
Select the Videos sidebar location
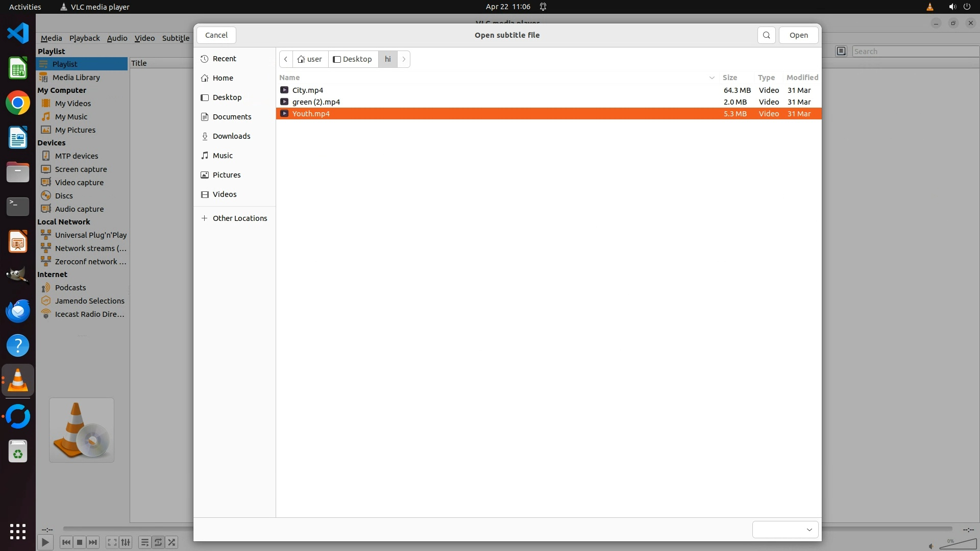(x=224, y=194)
